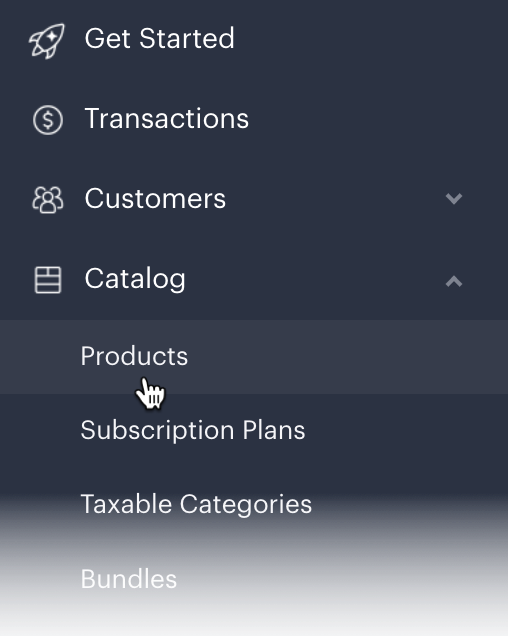Screen dimensions: 508x636
Task: Select the Catalog menu label
Action: click(x=135, y=279)
